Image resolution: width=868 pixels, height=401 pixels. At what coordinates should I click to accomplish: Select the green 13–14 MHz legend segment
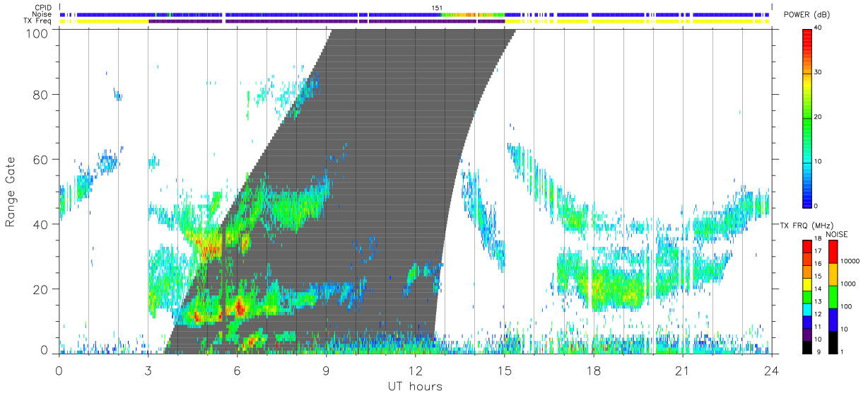pyautogui.click(x=807, y=297)
